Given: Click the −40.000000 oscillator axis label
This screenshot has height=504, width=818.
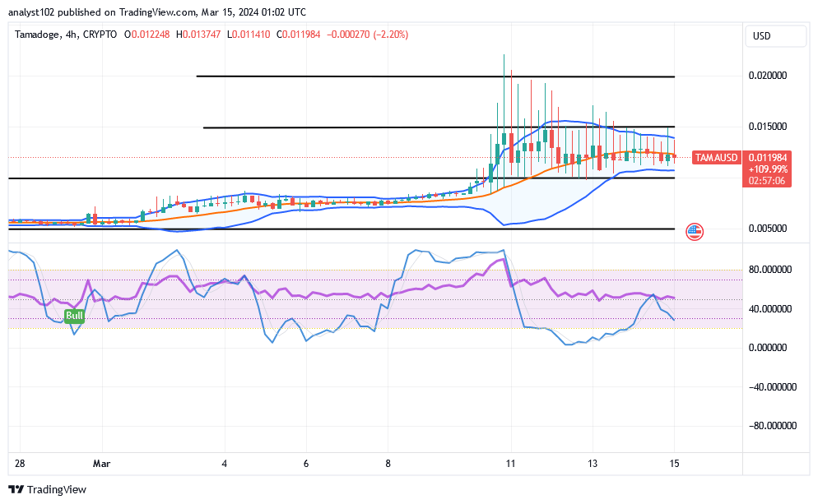Looking at the screenshot, I should click(773, 386).
